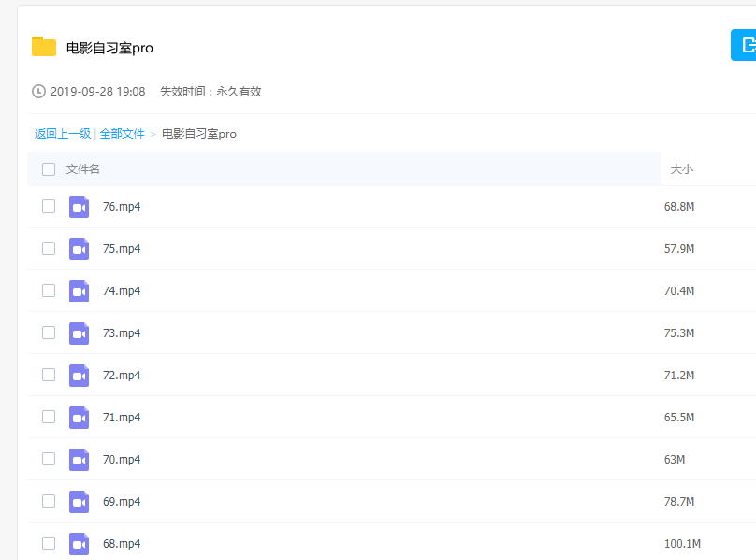Click the 78.7M size value
Image resolution: width=756 pixels, height=560 pixels.
click(x=679, y=502)
